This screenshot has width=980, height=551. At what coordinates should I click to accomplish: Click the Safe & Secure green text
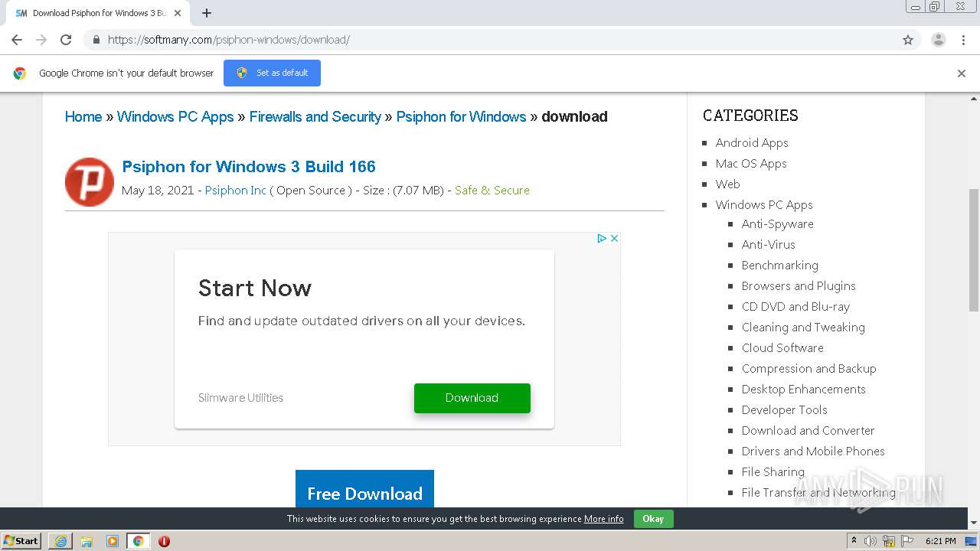[x=492, y=190]
